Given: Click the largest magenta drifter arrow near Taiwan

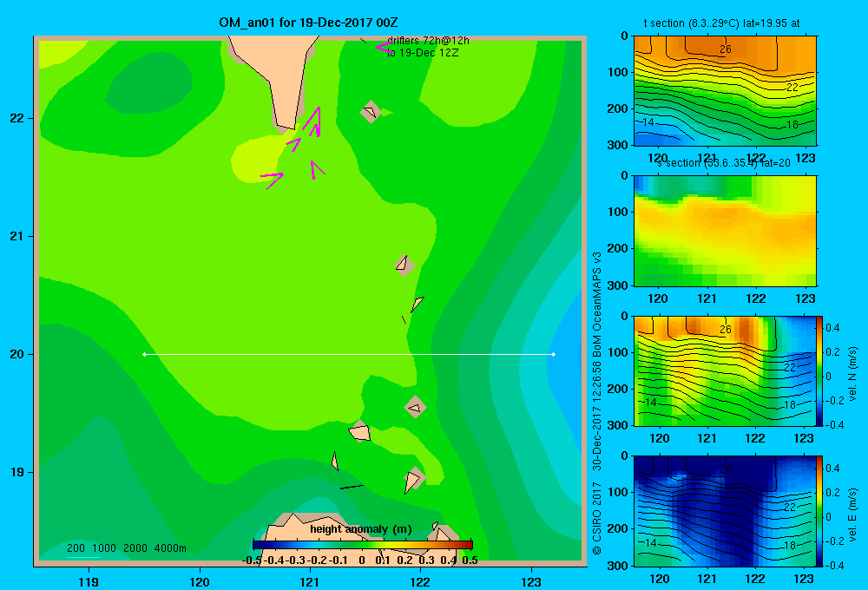Looking at the screenshot, I should click(x=313, y=121).
